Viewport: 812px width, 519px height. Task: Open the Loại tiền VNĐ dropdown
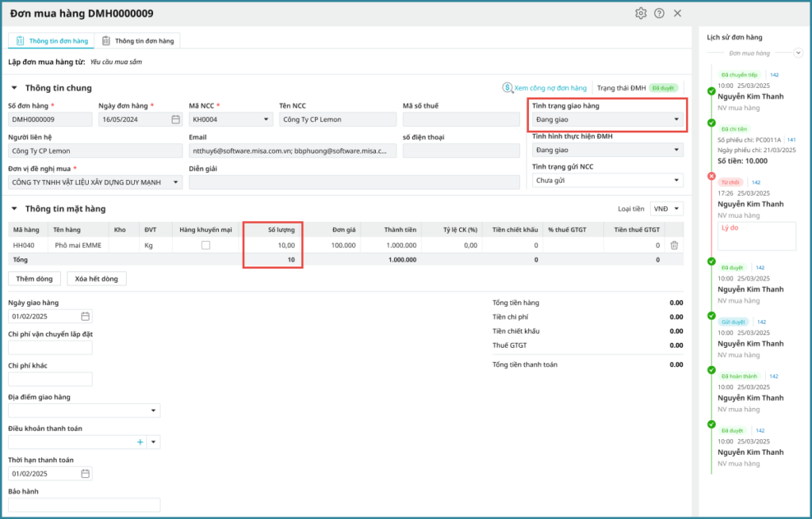point(666,209)
